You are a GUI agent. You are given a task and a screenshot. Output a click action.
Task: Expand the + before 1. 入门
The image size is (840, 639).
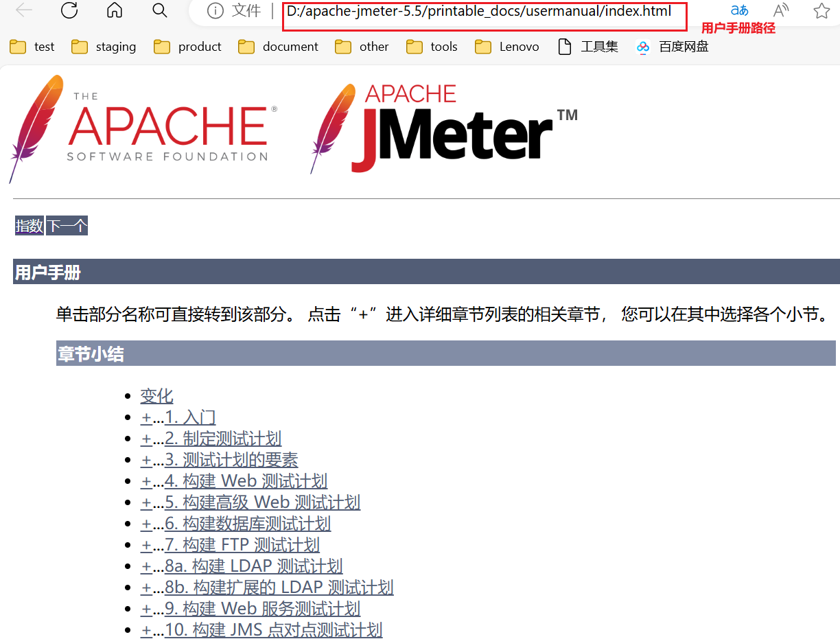pyautogui.click(x=146, y=417)
